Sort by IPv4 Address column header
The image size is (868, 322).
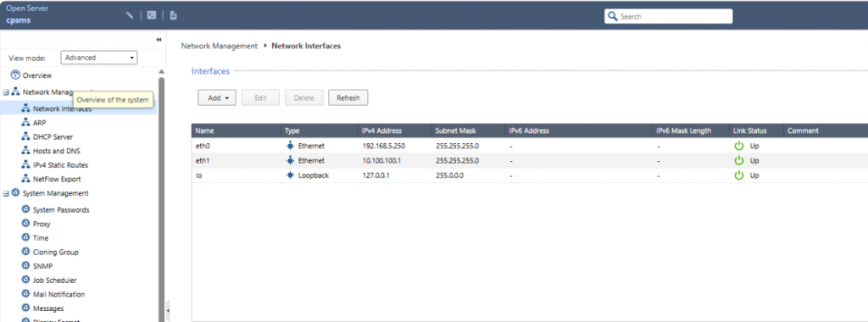point(394,130)
